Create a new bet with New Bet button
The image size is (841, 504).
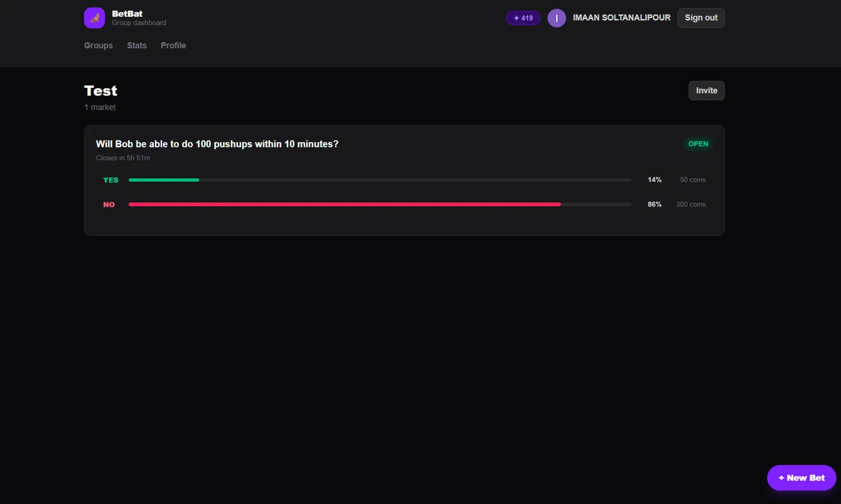point(802,478)
